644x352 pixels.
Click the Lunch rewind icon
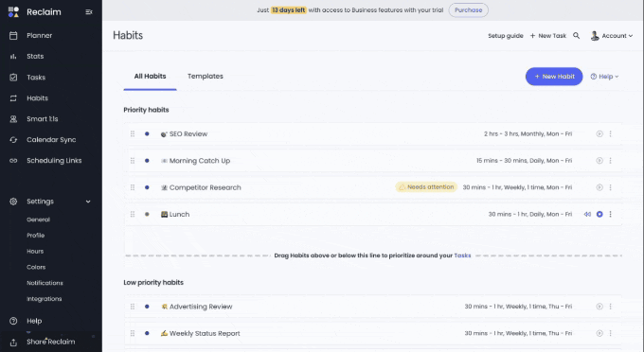coord(587,214)
